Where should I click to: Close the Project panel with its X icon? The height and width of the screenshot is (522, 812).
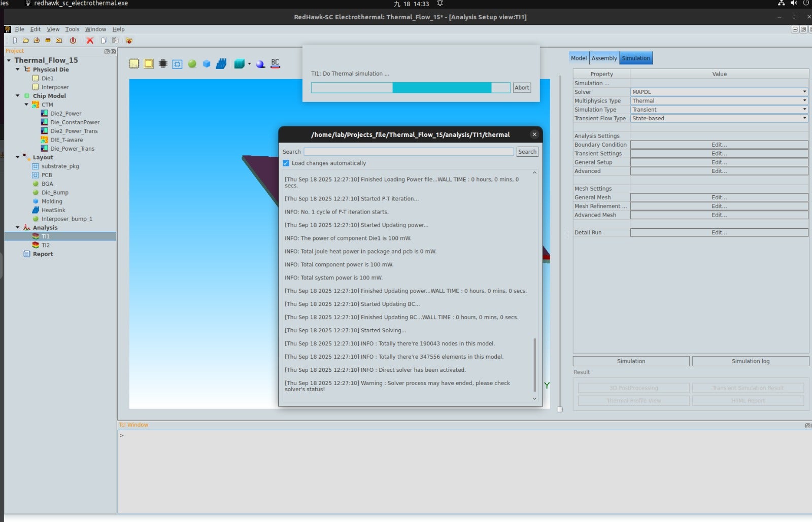pyautogui.click(x=113, y=52)
